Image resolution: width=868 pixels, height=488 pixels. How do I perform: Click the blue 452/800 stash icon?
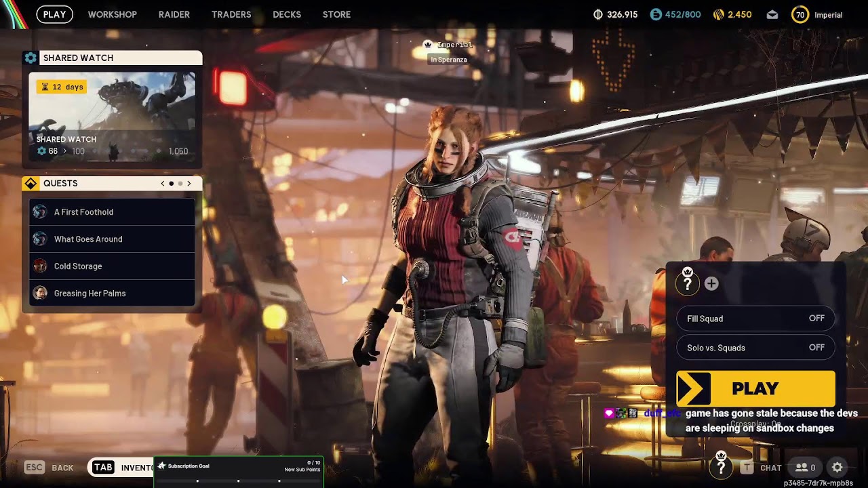pyautogui.click(x=656, y=14)
